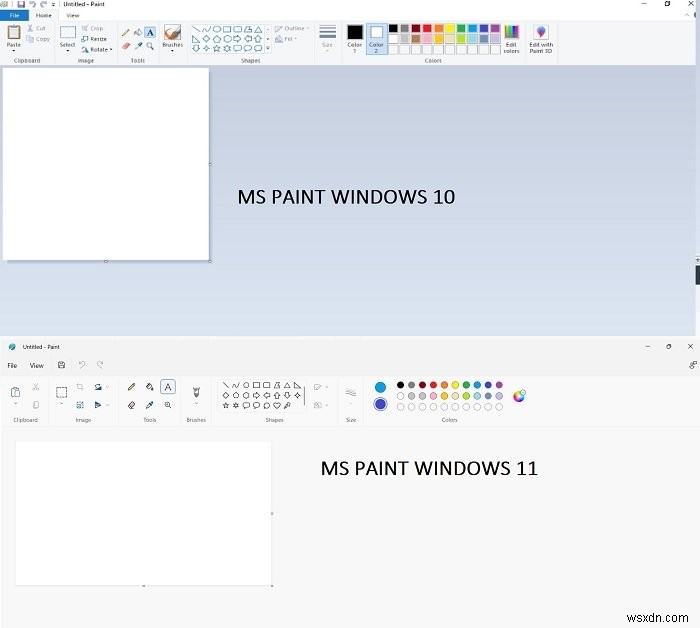The height and width of the screenshot is (628, 700).
Task: Select Fill with color bucket in Windows 10 Paint
Action: 138,32
